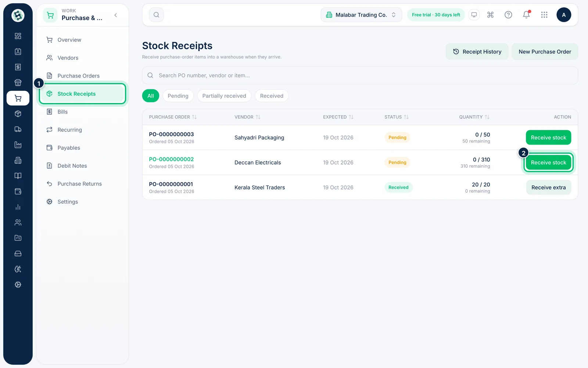The image size is (588, 368).
Task: Click the Received status badge
Action: 398,187
